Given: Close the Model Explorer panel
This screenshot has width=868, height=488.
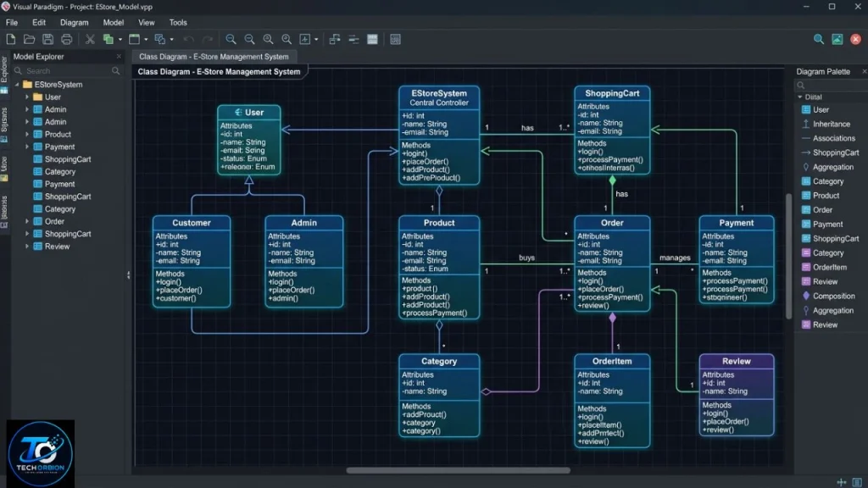Looking at the screenshot, I should coord(119,57).
